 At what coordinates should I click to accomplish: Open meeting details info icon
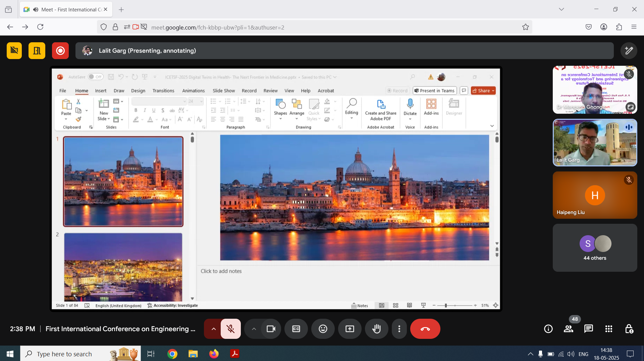click(x=548, y=329)
